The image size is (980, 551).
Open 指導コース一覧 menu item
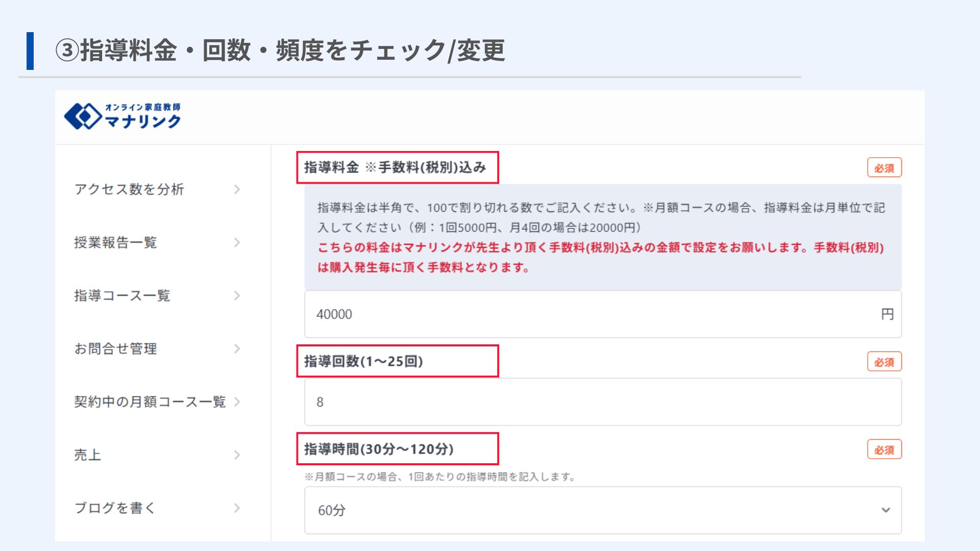pyautogui.click(x=158, y=295)
